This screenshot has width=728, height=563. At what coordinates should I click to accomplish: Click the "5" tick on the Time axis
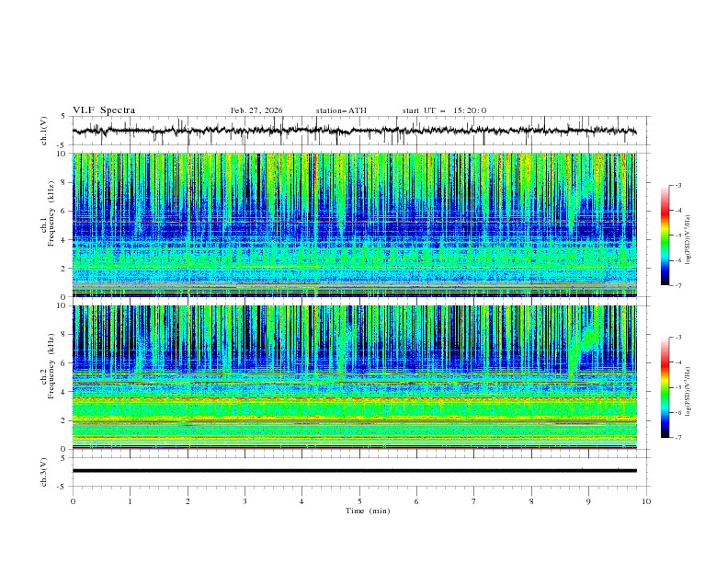coord(359,501)
